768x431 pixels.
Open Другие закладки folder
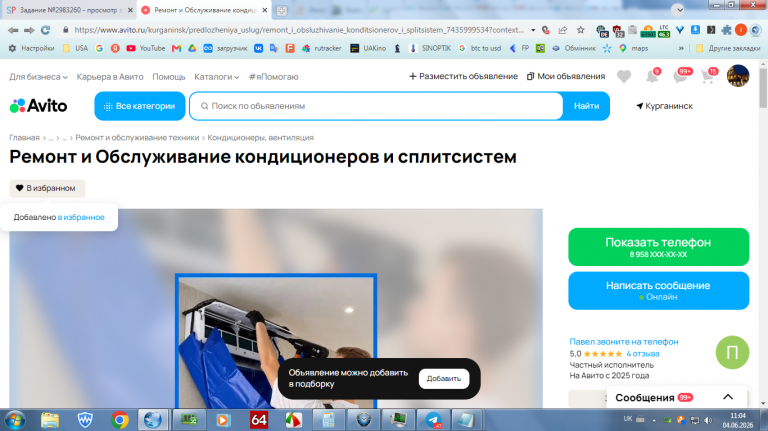tap(728, 48)
